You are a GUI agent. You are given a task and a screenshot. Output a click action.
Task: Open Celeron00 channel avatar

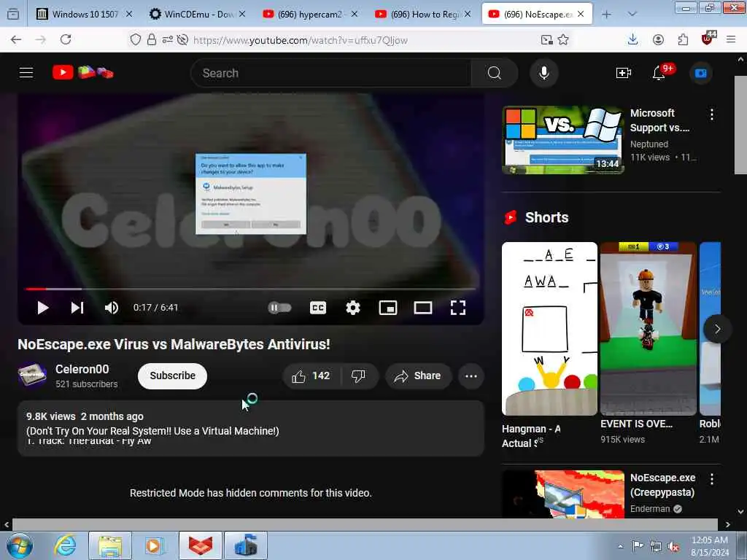tap(32, 376)
